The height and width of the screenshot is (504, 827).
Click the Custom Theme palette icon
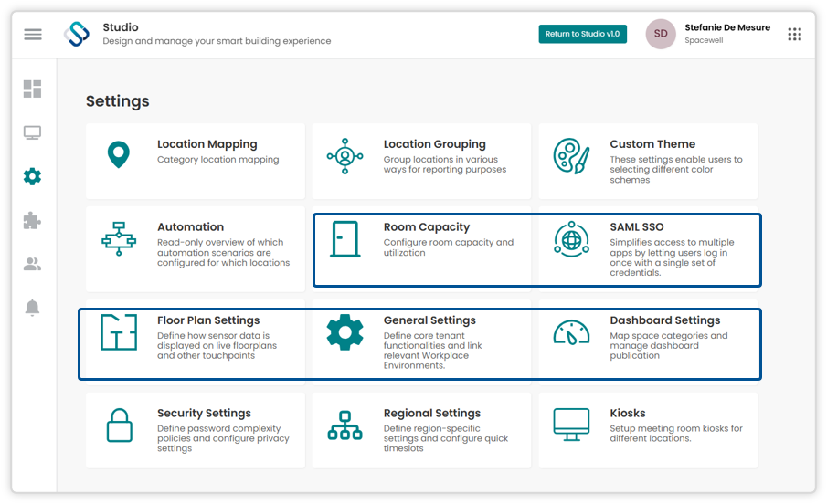point(571,156)
